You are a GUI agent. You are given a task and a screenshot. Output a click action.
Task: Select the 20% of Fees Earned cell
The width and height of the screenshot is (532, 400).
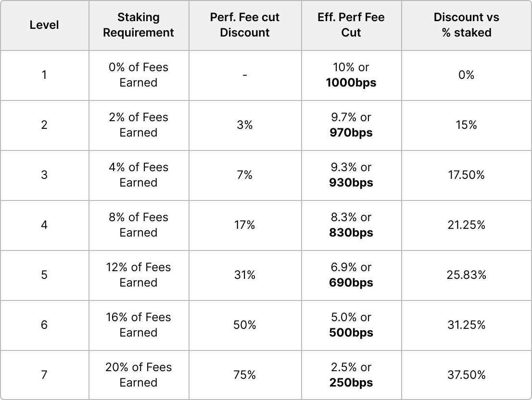pos(139,375)
